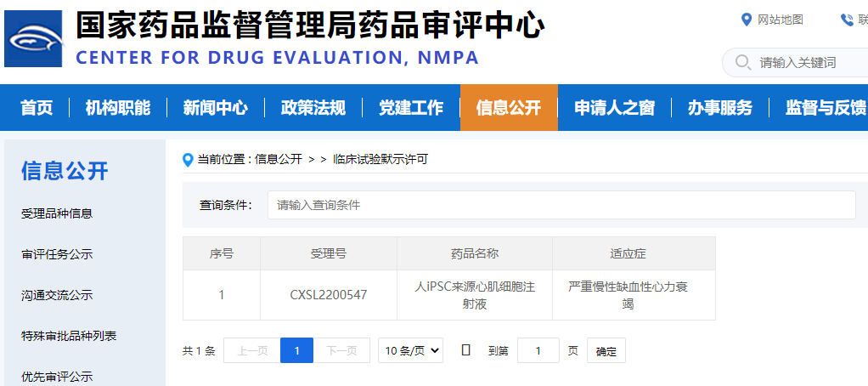Select the 政策法规 menu item
This screenshot has width=868, height=386.
pos(313,107)
